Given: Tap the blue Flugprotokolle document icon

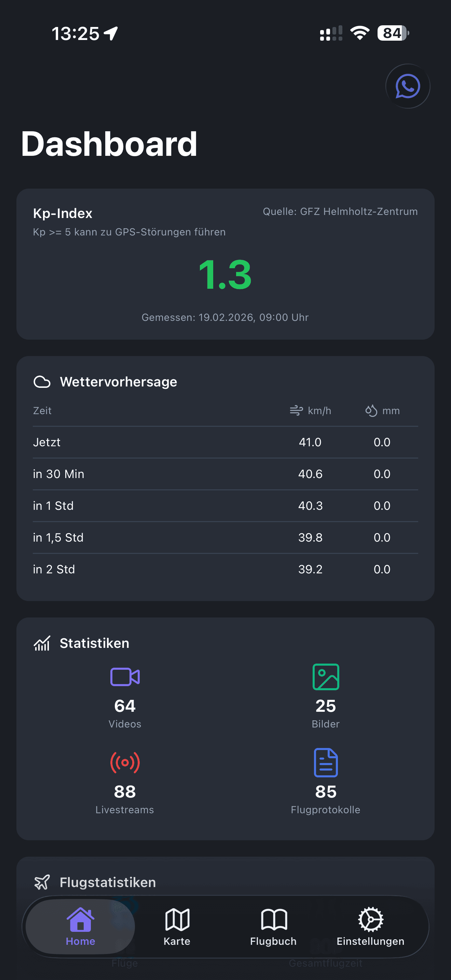Looking at the screenshot, I should [326, 762].
